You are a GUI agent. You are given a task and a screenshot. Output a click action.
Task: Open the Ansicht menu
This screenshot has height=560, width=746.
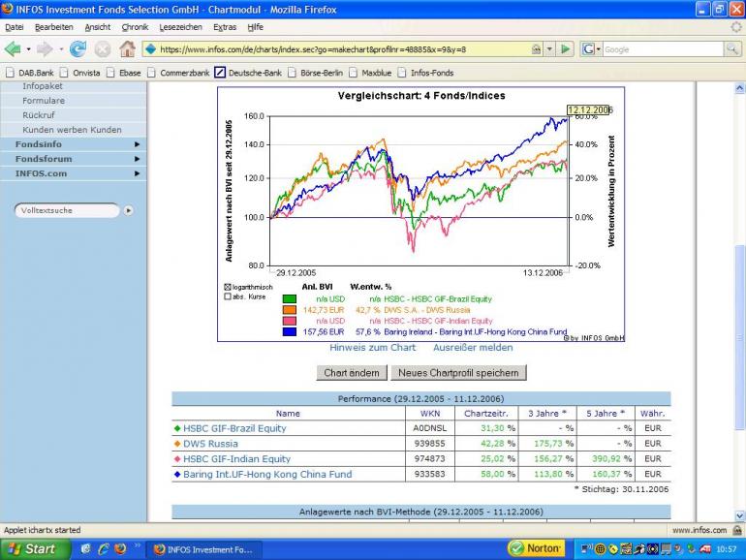(98, 27)
